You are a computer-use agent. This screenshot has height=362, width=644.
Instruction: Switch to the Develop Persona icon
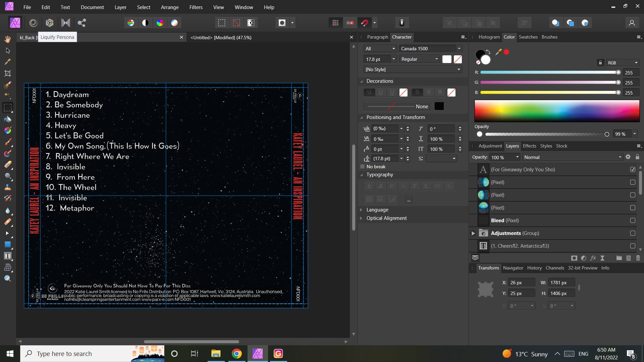coord(50,23)
